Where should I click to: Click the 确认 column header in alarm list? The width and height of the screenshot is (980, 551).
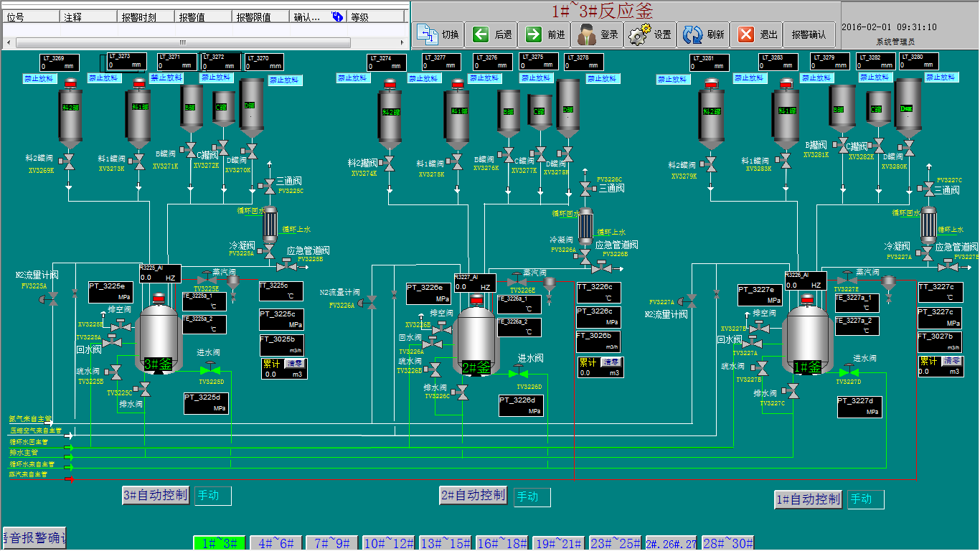pyautogui.click(x=307, y=17)
